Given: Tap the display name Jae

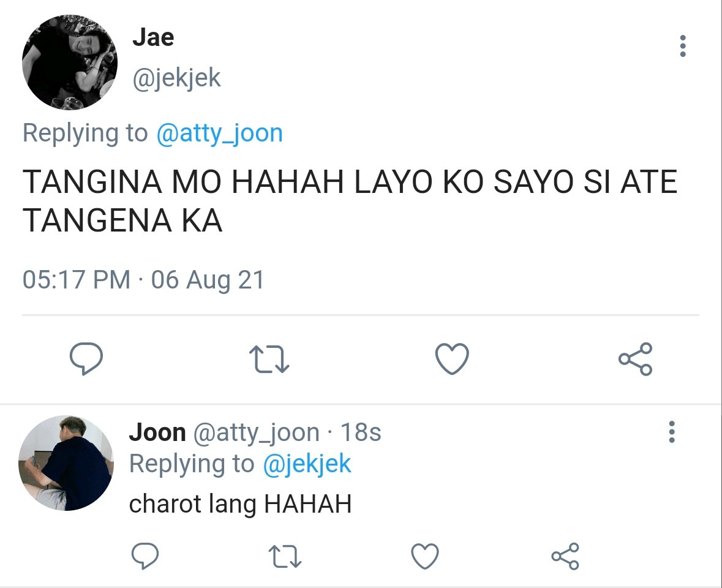Looking at the screenshot, I should click(153, 37).
